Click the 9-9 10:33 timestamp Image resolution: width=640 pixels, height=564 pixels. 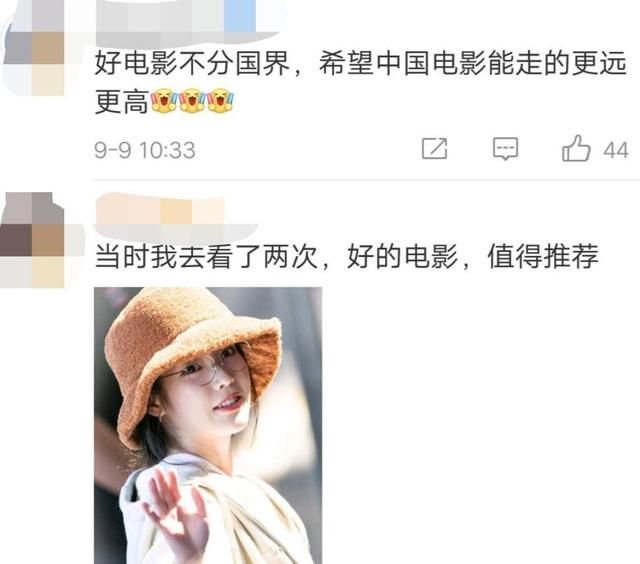coord(145,150)
